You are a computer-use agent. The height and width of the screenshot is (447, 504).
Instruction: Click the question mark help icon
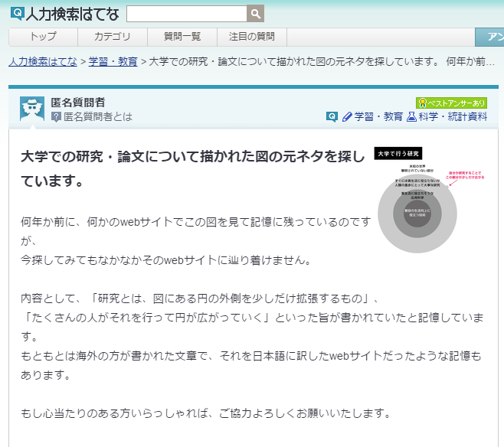coord(56,117)
